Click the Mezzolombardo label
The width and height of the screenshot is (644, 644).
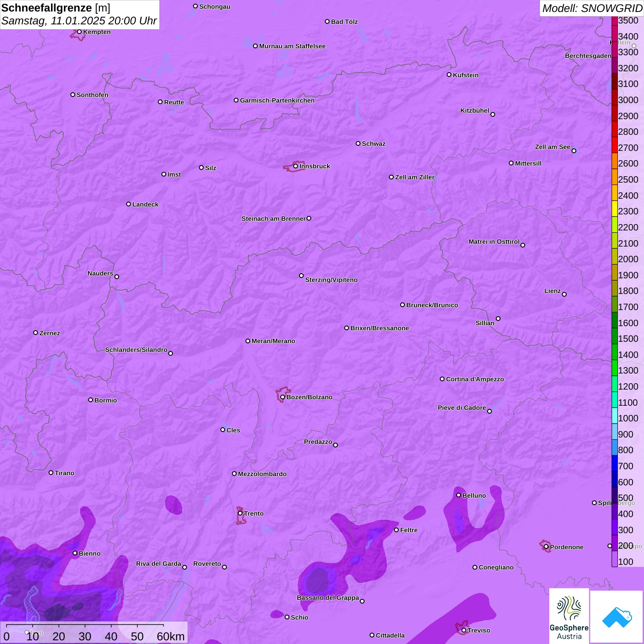pyautogui.click(x=262, y=474)
